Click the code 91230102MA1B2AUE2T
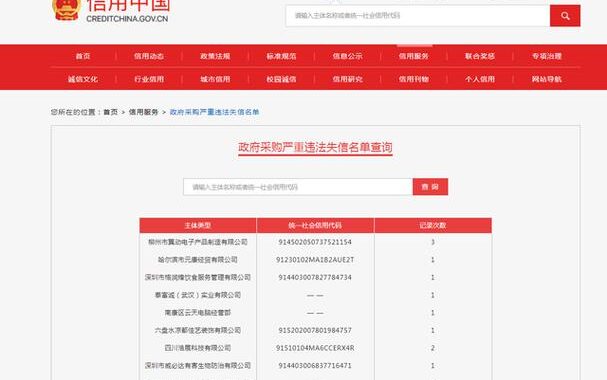This screenshot has width=607, height=380. click(x=315, y=260)
